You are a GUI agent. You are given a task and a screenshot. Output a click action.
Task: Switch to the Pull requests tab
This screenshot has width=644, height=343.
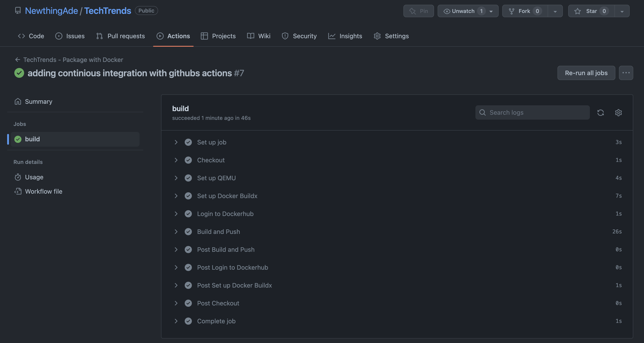[126, 36]
